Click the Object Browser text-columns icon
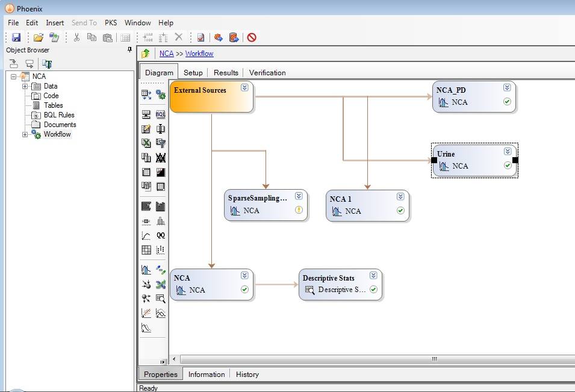The width and height of the screenshot is (575, 392). click(47, 64)
